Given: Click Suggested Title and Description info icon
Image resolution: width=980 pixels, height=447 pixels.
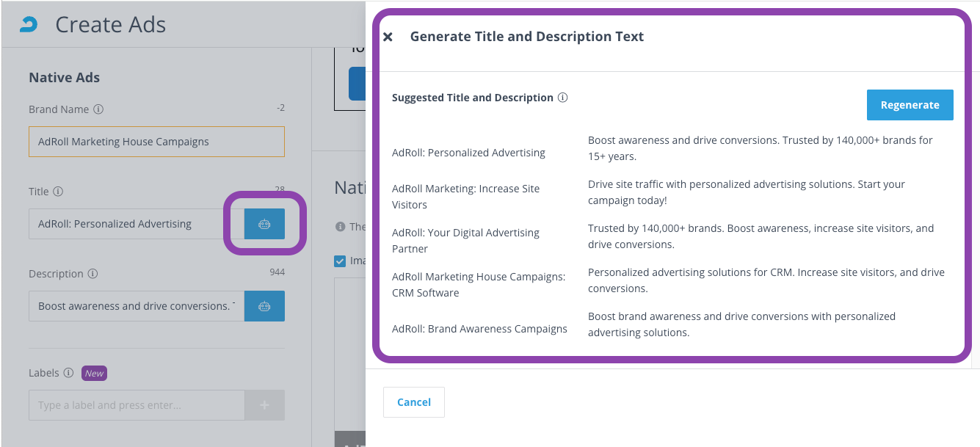Looking at the screenshot, I should click(562, 98).
